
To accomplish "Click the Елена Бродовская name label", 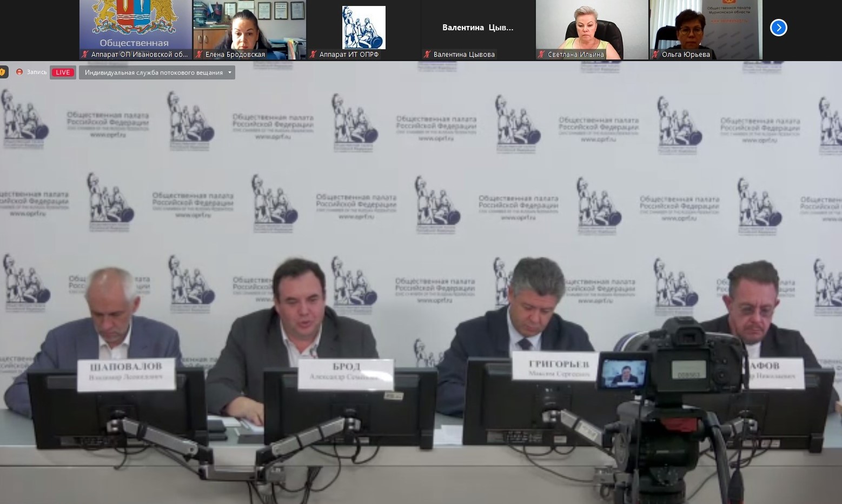I will pyautogui.click(x=235, y=54).
